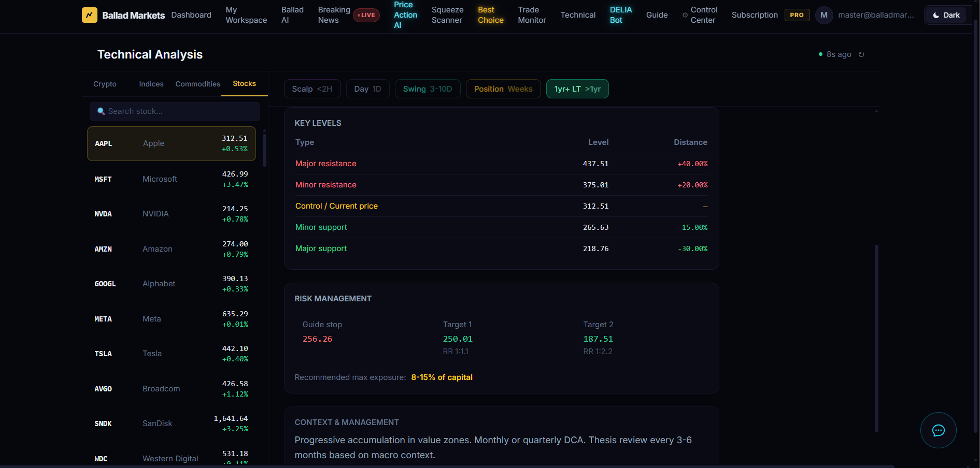Select MSFT Microsoft in stock list
Screen dimensions: 980x468
(x=172, y=179)
